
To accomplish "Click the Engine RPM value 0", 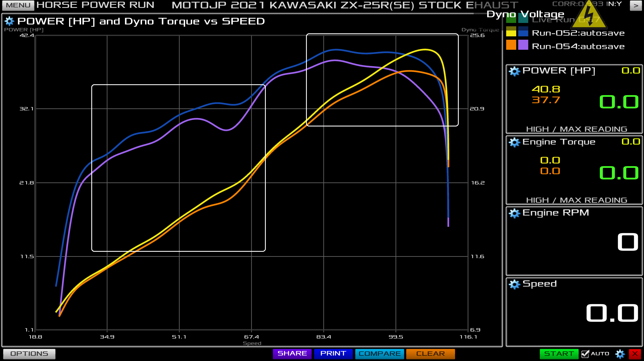I will click(x=628, y=242).
